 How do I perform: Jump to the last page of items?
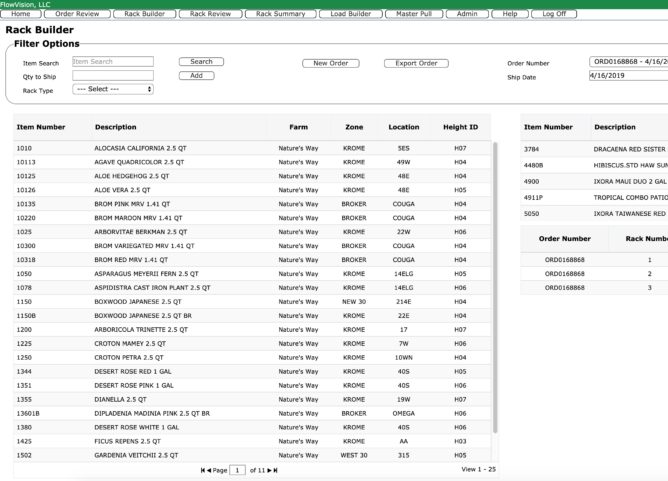[x=275, y=469]
